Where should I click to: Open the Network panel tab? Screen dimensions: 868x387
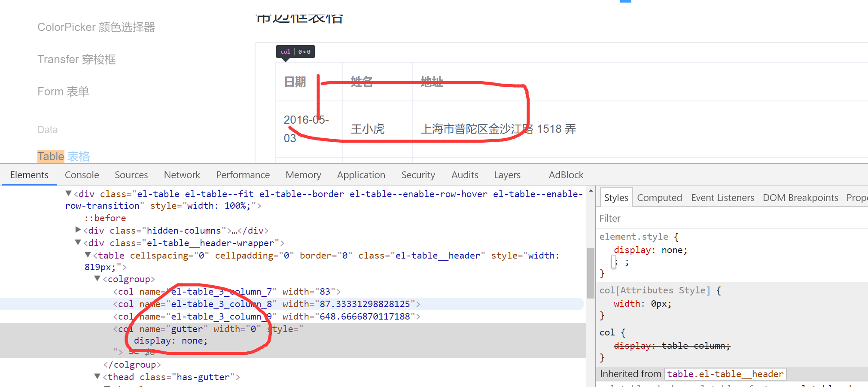pos(182,175)
